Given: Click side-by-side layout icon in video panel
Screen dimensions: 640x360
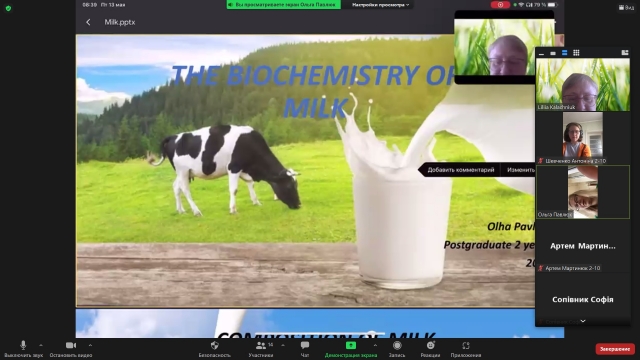Looking at the screenshot, I should (x=625, y=53).
